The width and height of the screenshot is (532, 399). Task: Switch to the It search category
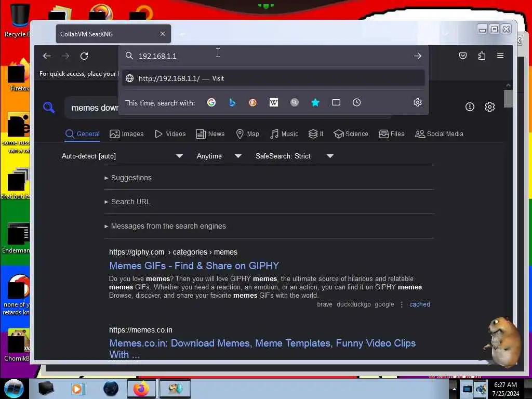[x=316, y=134]
